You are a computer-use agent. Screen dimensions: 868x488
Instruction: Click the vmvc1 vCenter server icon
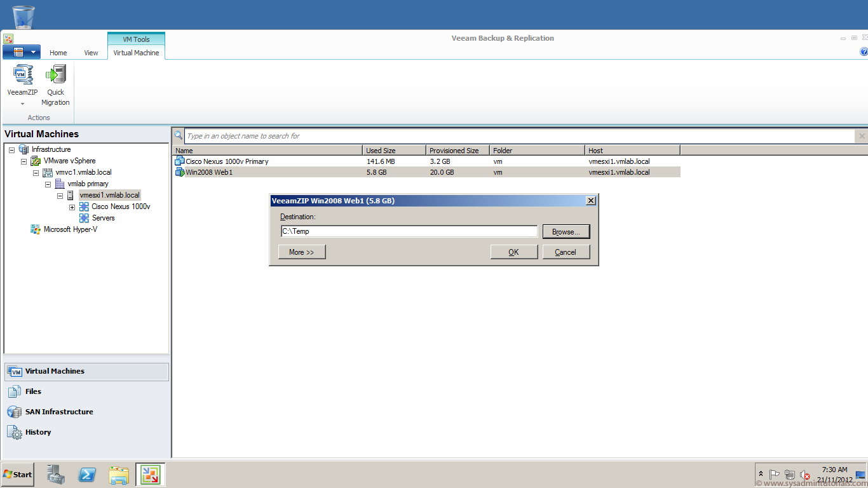coord(48,172)
